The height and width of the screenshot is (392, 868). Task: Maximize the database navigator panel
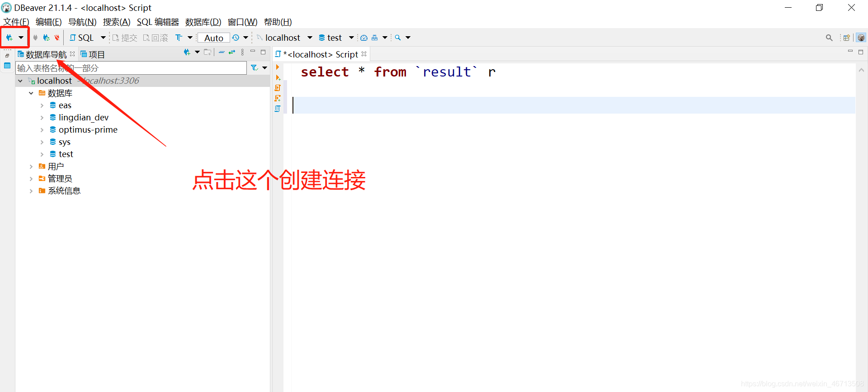click(263, 52)
